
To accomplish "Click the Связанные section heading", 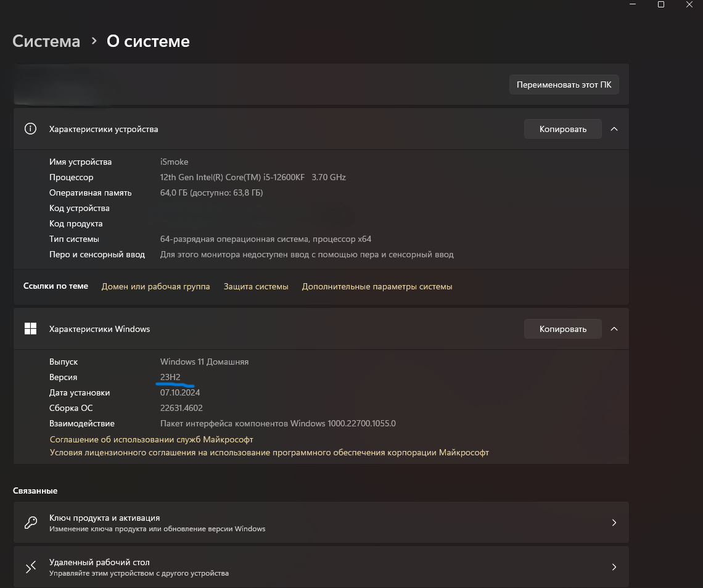I will [35, 491].
